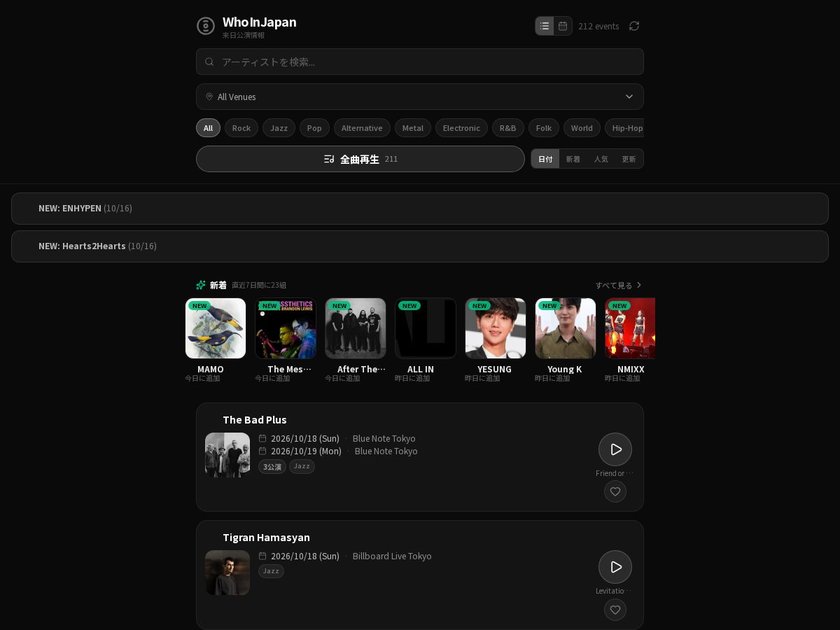
Task: Sort by 日付 tab
Action: [x=545, y=159]
